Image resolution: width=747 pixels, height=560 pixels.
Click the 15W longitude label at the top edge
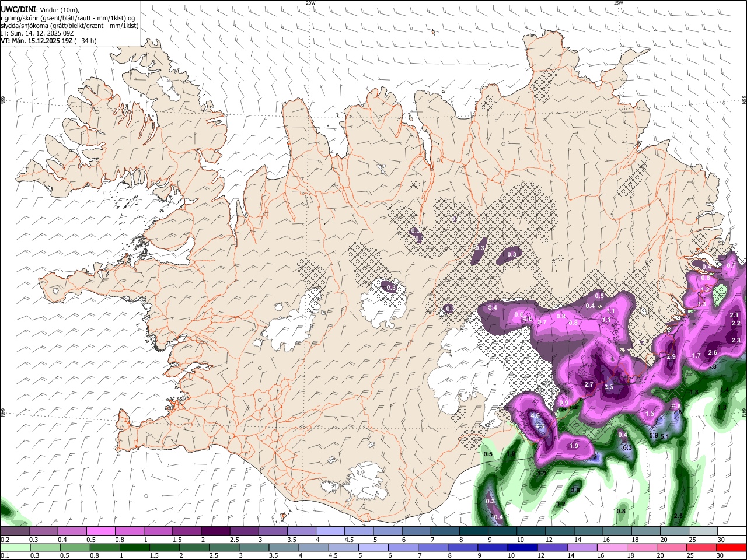pos(618,3)
